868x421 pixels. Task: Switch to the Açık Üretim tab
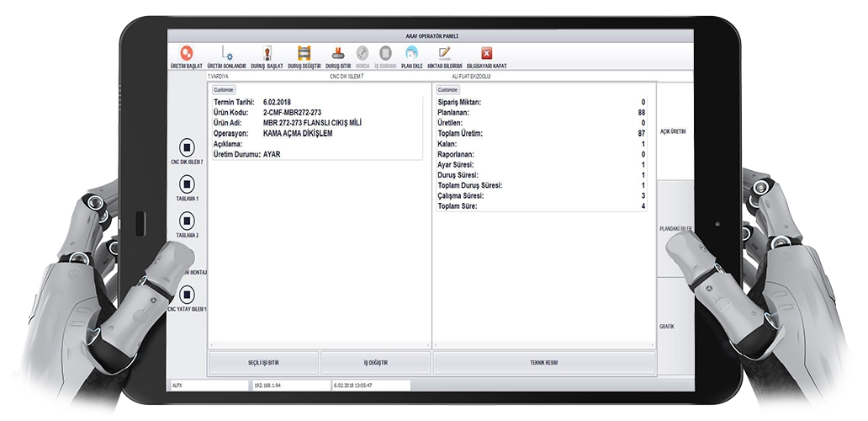point(674,132)
